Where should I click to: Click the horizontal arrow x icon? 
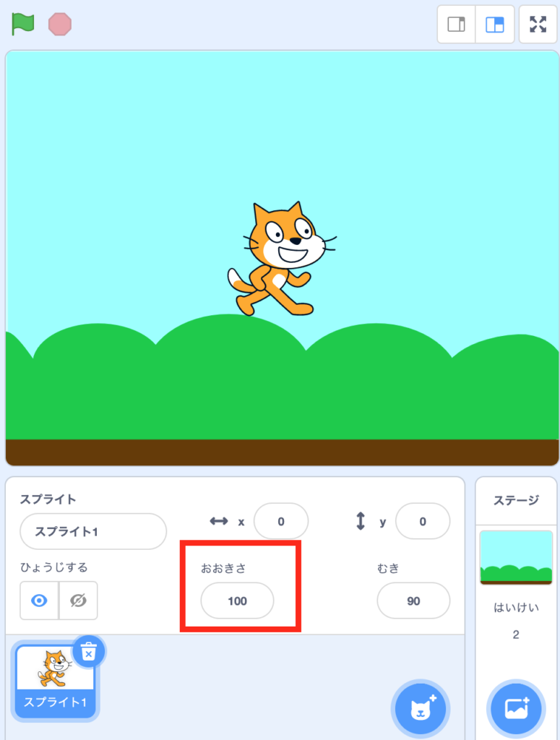point(219,521)
